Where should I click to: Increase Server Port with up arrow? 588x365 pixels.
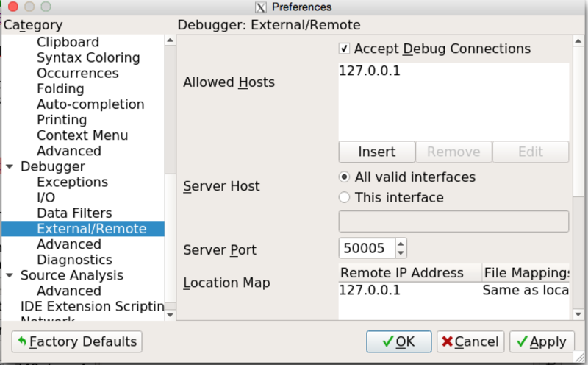[x=401, y=243]
